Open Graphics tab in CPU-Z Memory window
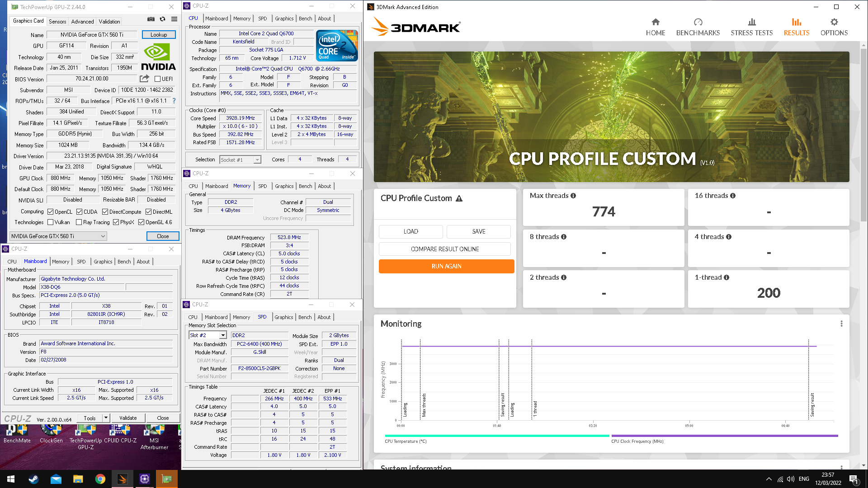This screenshot has width=868, height=488. (284, 186)
